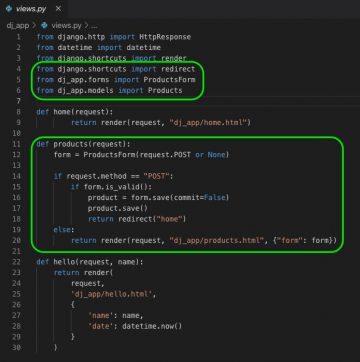Click form.is_valid() on line 15
The height and width of the screenshot is (362, 360).
[x=118, y=187]
